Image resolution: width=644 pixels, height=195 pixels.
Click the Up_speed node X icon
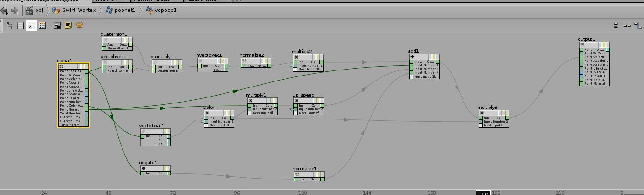[297, 100]
